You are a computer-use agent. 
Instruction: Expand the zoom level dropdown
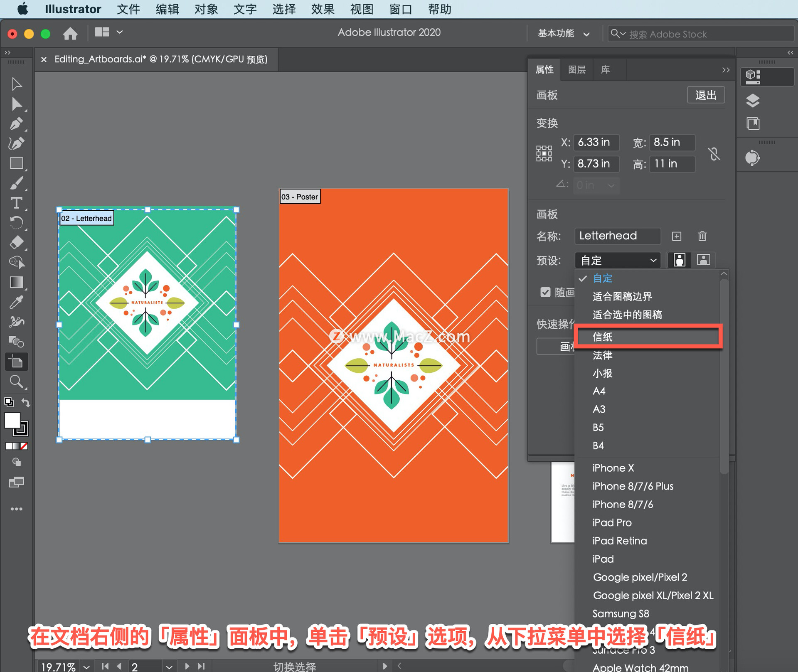coord(86,667)
